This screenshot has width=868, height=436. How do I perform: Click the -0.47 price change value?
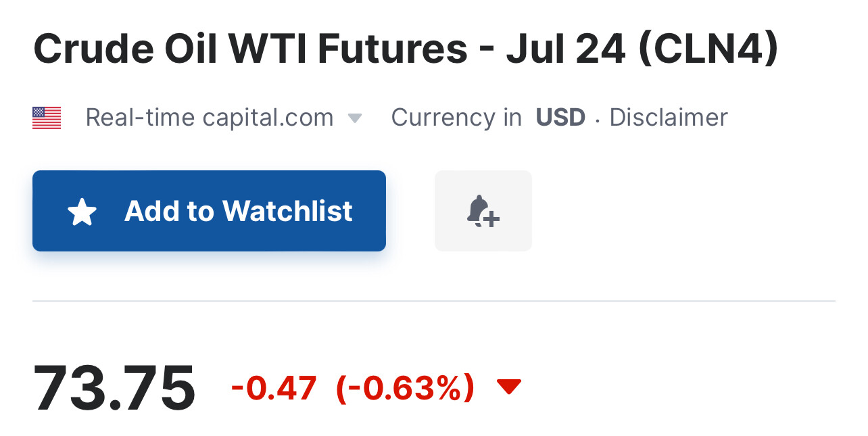coord(274,388)
